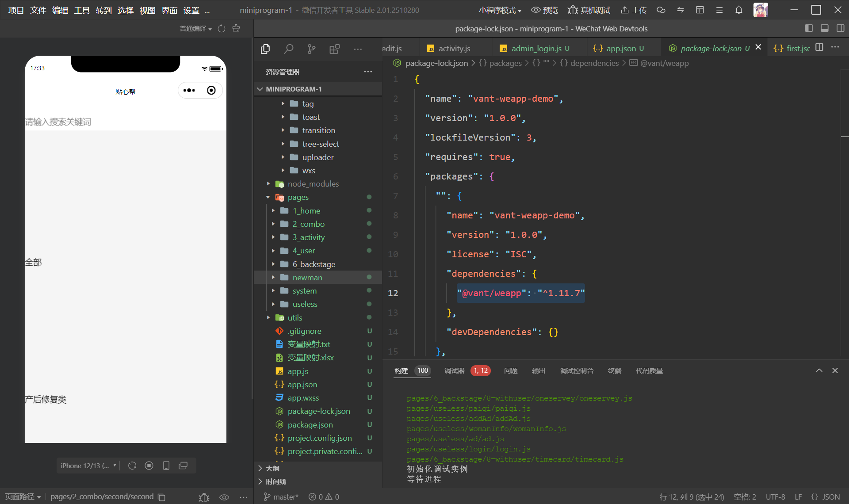
Task: Open the 小程序模式 mode dropdown
Action: click(x=500, y=10)
